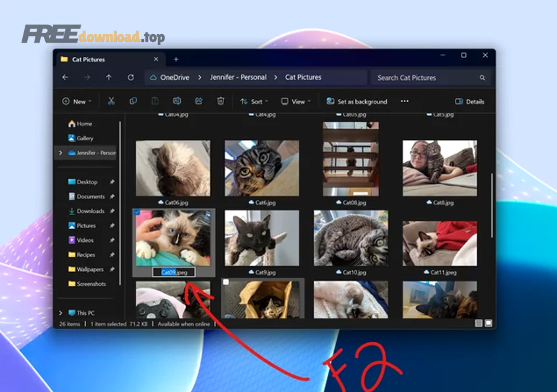This screenshot has height=392, width=557.
Task: Uncheck the Cat09.jpeg selection checkbox
Action: point(137,212)
